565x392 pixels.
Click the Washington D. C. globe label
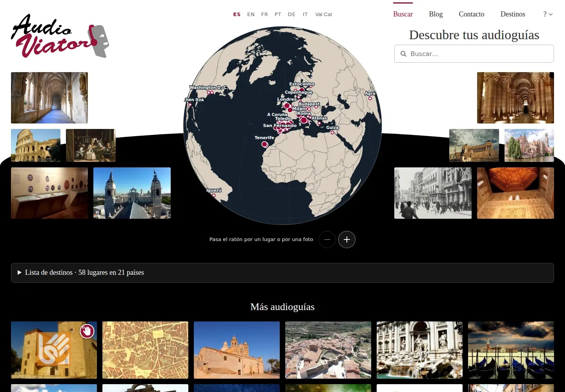pyautogui.click(x=208, y=87)
